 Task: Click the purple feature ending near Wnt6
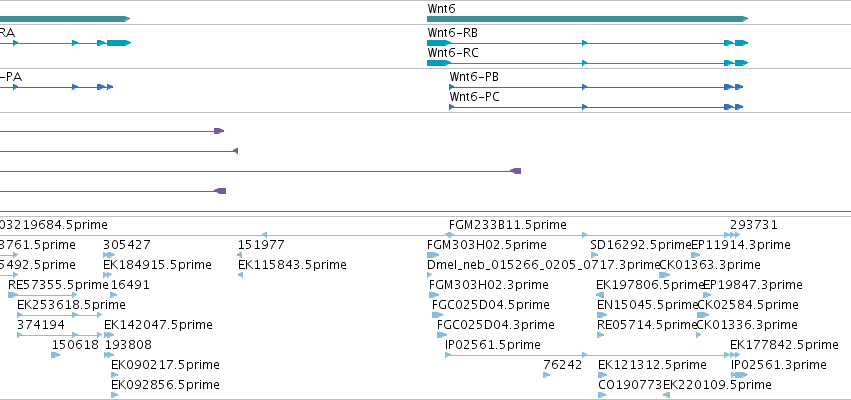coord(258,172)
